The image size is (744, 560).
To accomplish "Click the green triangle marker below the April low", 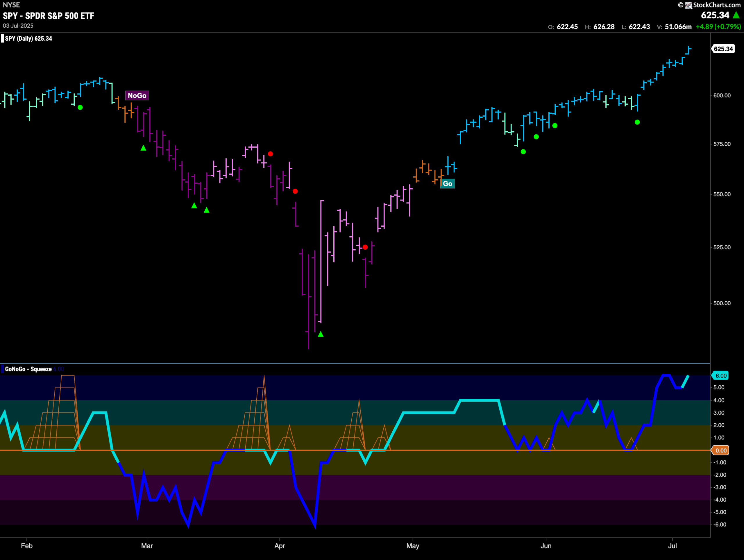I will (x=320, y=333).
